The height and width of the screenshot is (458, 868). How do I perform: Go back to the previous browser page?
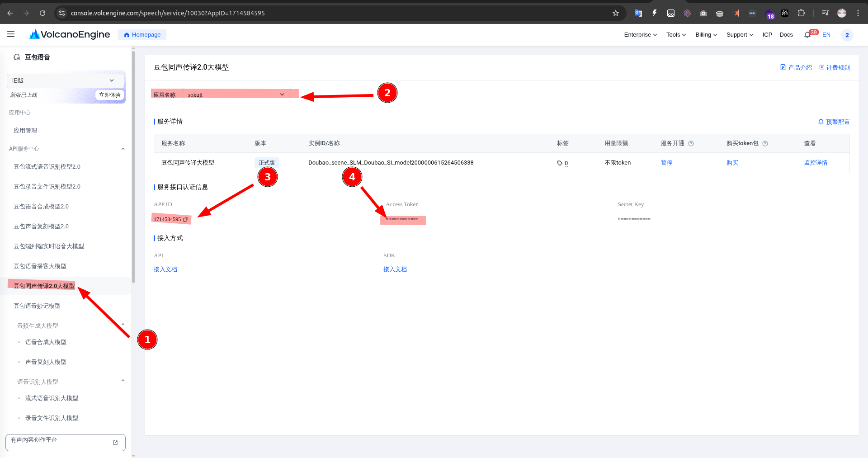(10, 13)
